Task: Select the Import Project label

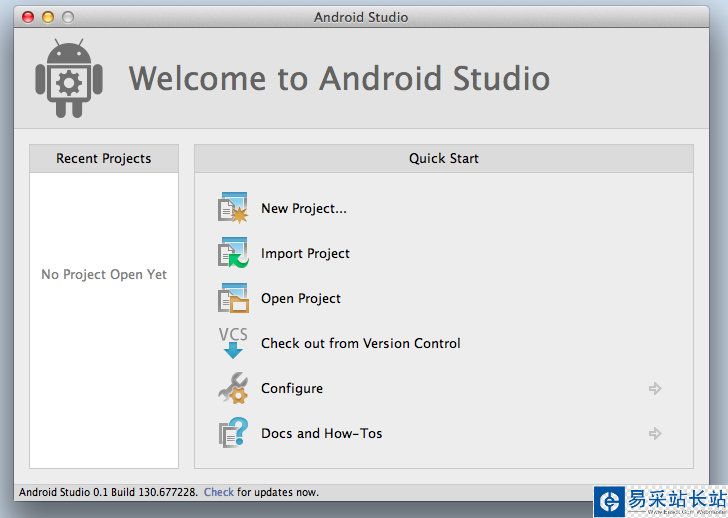Action: 305,253
